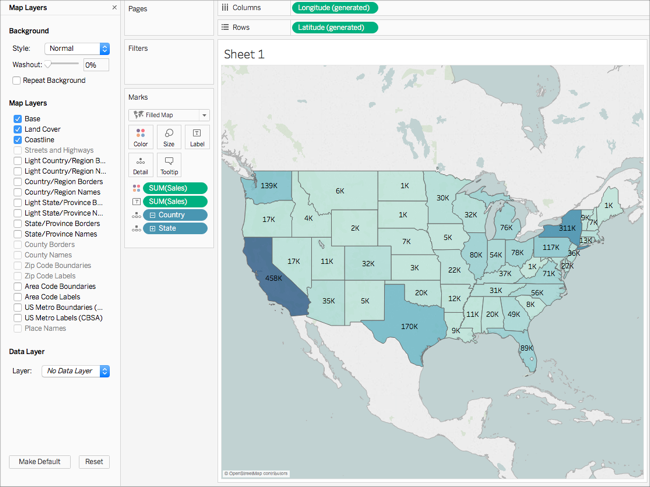Click the Rows shelf icon
Image resolution: width=650 pixels, height=487 pixels.
(x=225, y=27)
